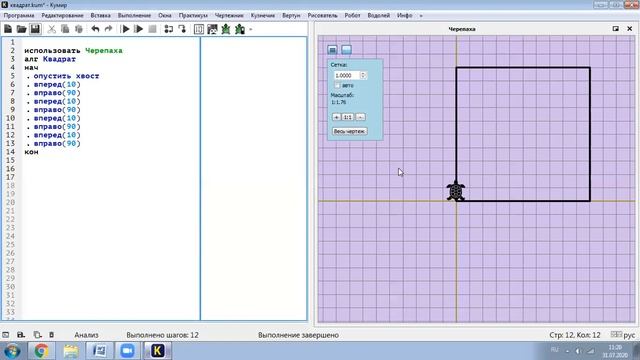The width and height of the screenshot is (640, 360).
Task: Open the Инфо menu
Action: point(404,16)
